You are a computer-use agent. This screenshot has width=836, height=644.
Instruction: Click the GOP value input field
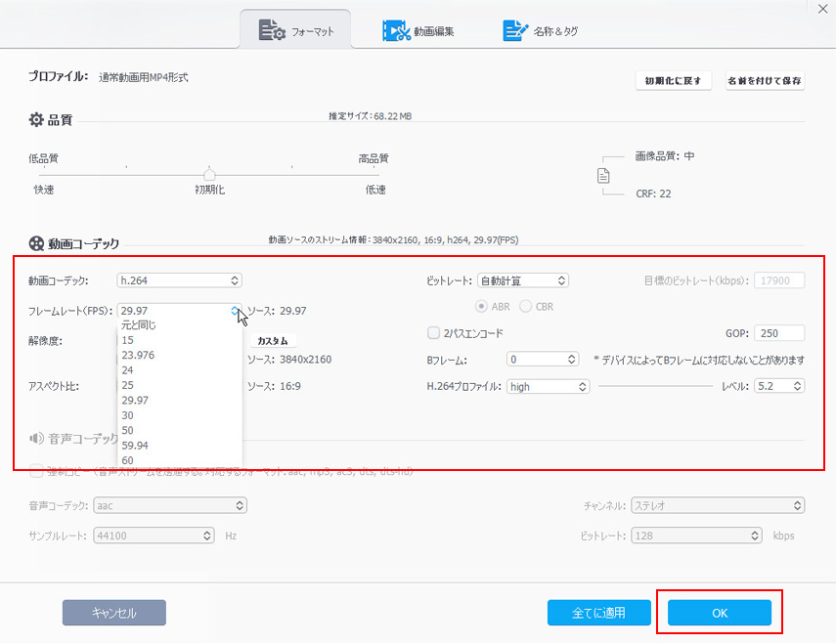(x=779, y=333)
